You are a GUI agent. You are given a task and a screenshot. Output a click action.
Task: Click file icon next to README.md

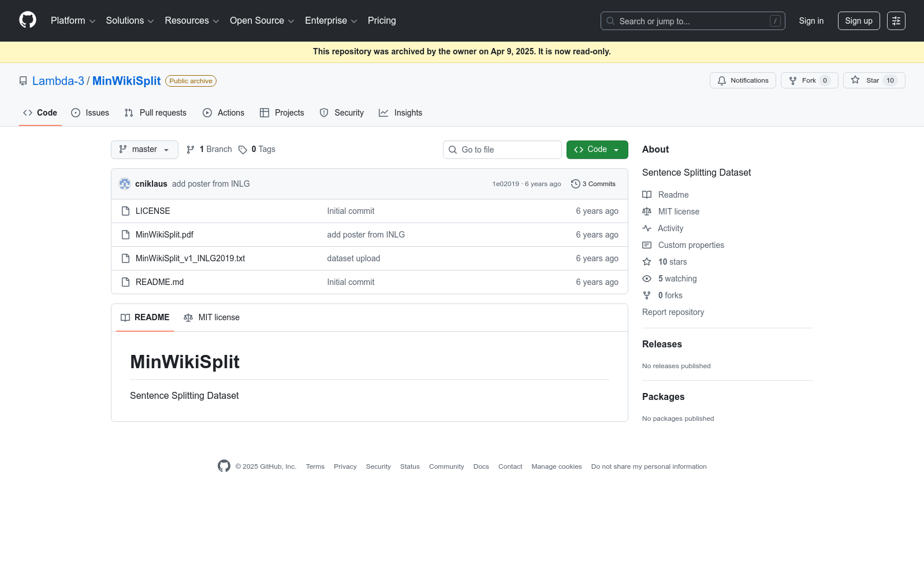(125, 282)
